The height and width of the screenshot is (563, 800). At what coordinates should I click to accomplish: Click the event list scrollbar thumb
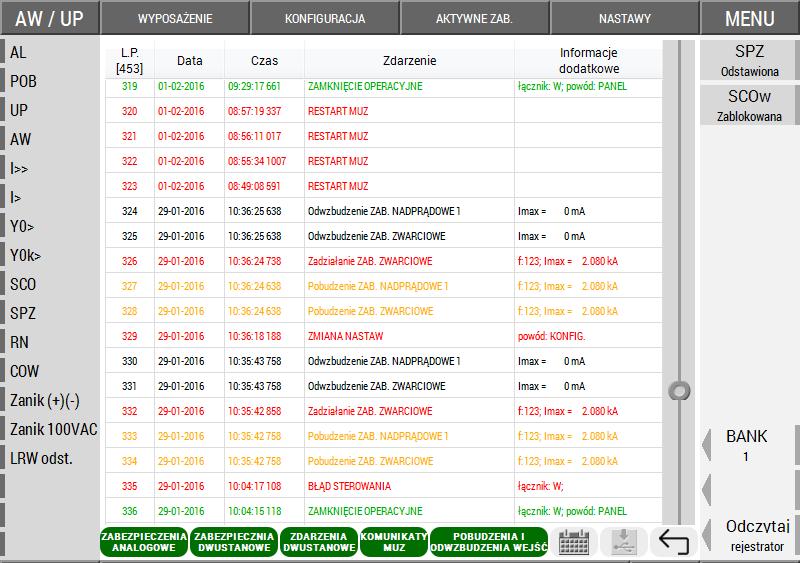(679, 391)
